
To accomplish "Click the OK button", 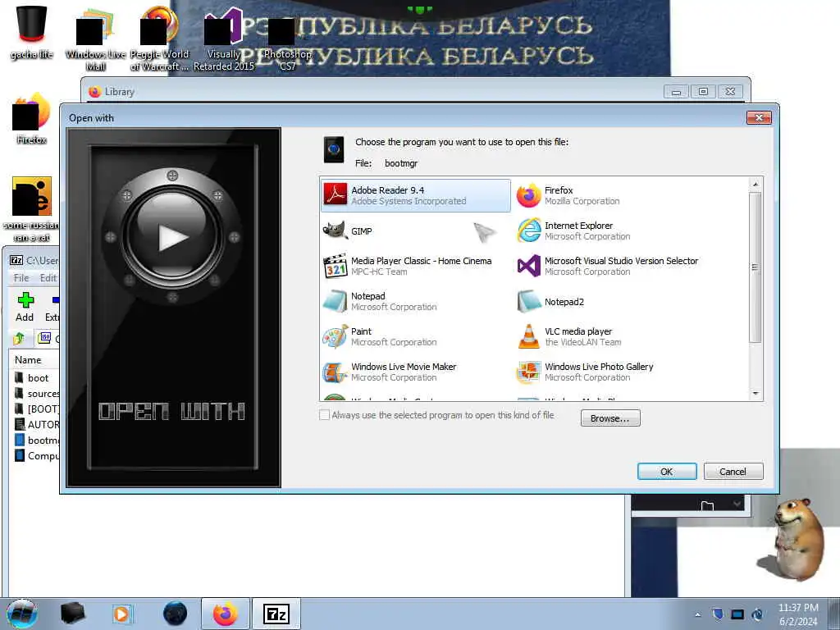I will click(x=667, y=472).
